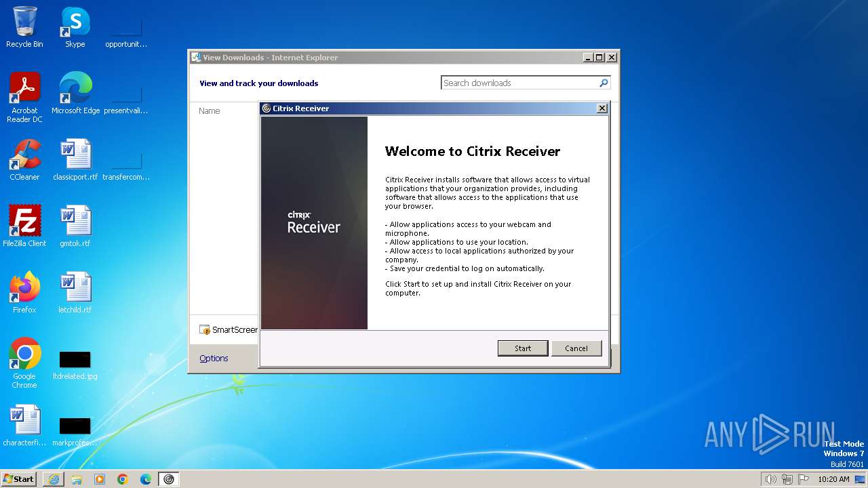Image resolution: width=868 pixels, height=488 pixels.
Task: Click Internet Explorer taskbar icon
Action: point(54,479)
